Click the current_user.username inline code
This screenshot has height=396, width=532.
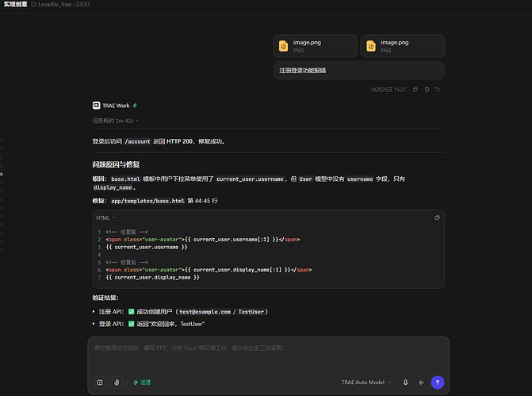[x=250, y=179]
